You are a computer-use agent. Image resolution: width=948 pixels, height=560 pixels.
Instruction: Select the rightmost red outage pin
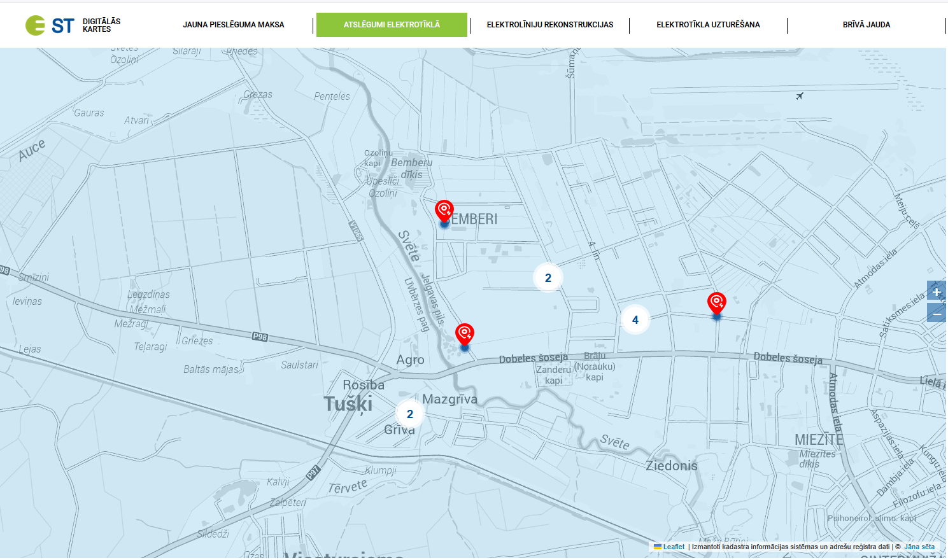[717, 303]
